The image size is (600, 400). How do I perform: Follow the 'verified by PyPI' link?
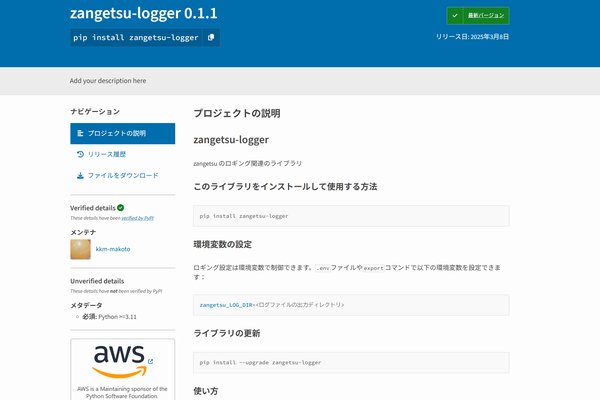(x=138, y=217)
